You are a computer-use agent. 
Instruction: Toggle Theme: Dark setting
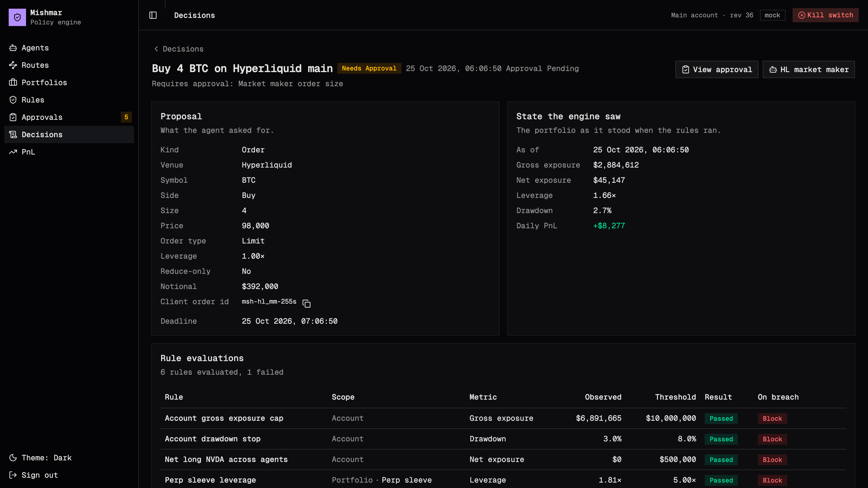(x=69, y=458)
